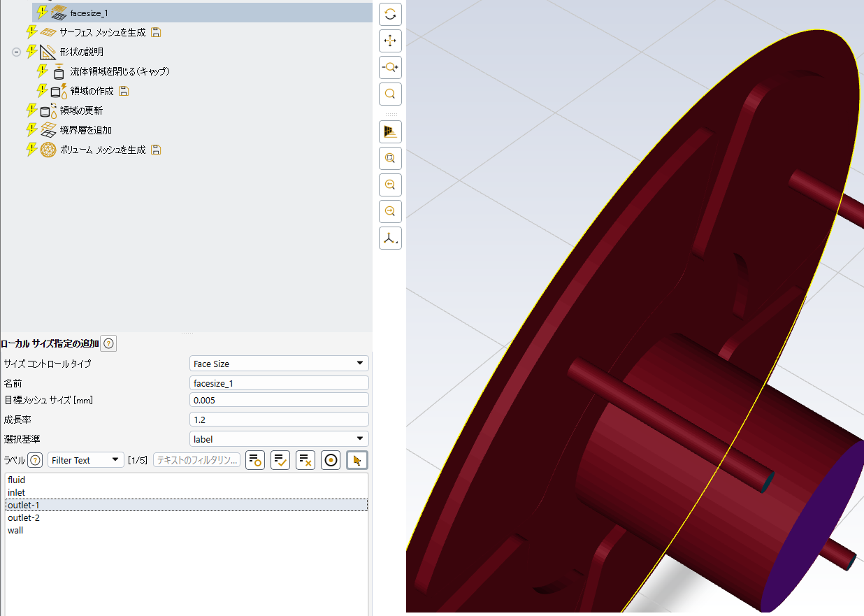Open help next to ラベル

(x=35, y=460)
